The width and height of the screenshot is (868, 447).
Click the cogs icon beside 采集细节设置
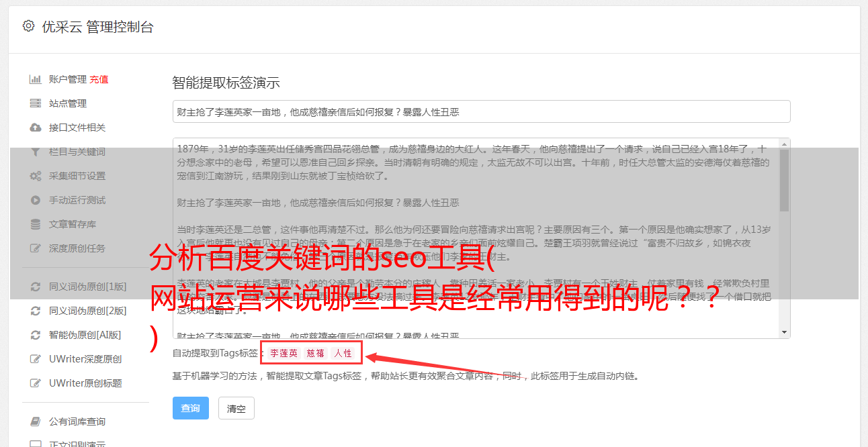pos(35,176)
